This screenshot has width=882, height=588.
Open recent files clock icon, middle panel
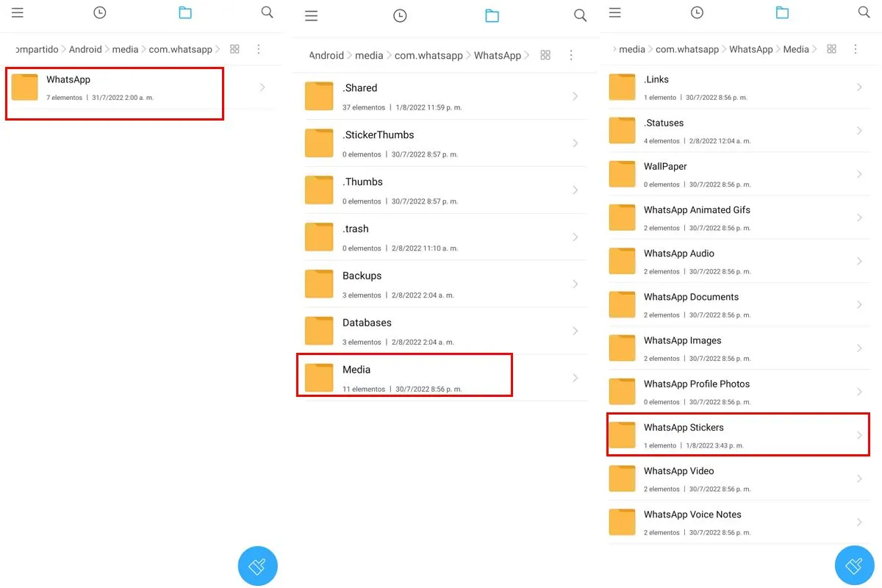[400, 15]
